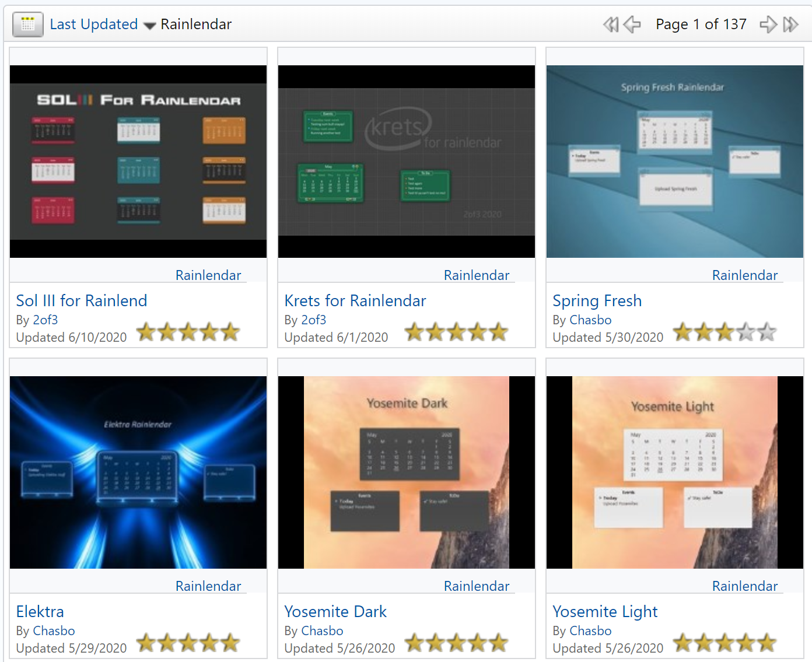812x662 pixels.
Task: Open author Chasbo under Yosemite Dark
Action: click(x=322, y=631)
